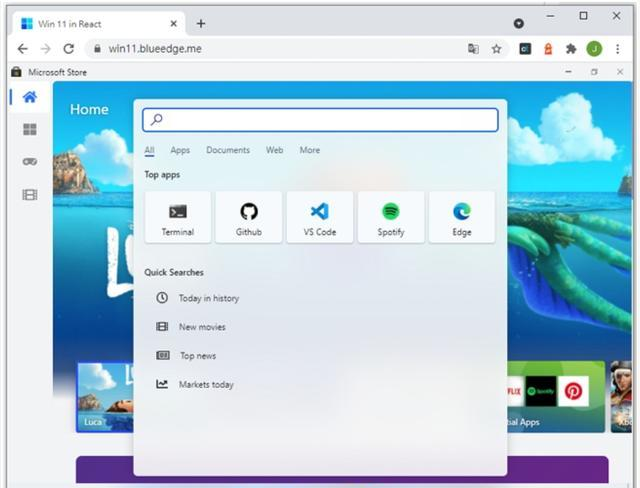Switch to the Apps search tab

click(x=180, y=150)
